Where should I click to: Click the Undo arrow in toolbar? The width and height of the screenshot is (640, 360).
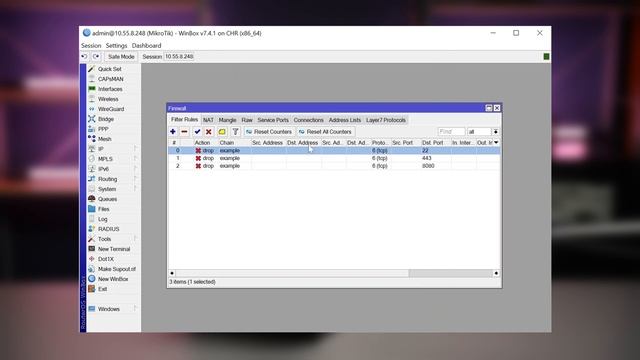pos(84,57)
